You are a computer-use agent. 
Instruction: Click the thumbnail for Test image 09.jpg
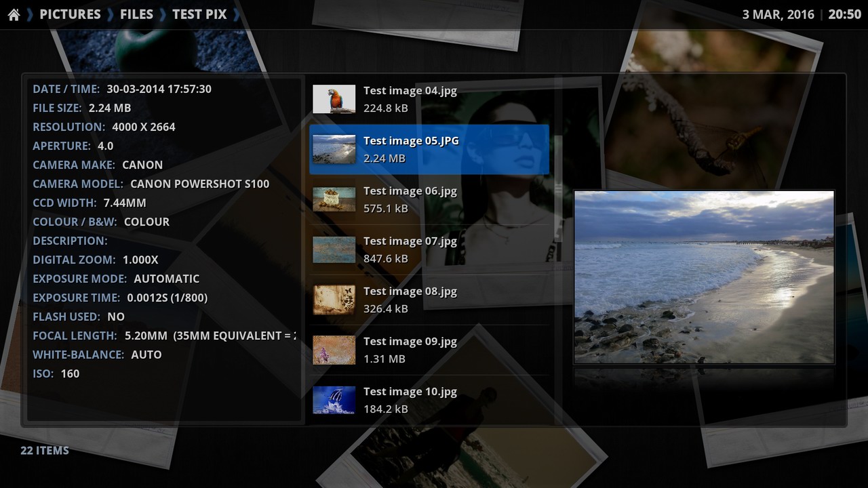[334, 350]
